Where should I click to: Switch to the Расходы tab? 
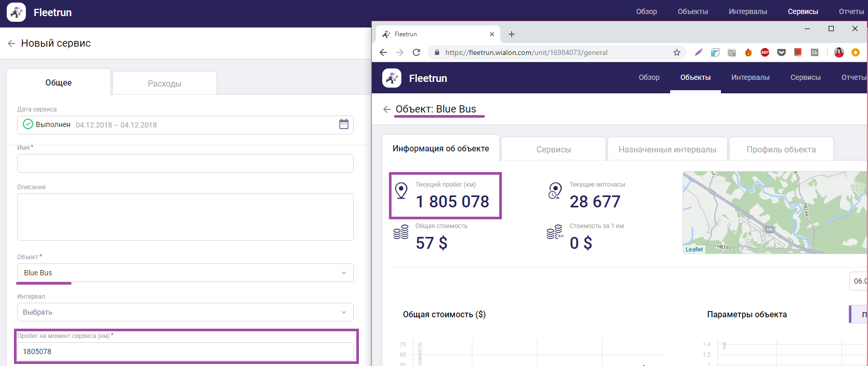pos(164,83)
